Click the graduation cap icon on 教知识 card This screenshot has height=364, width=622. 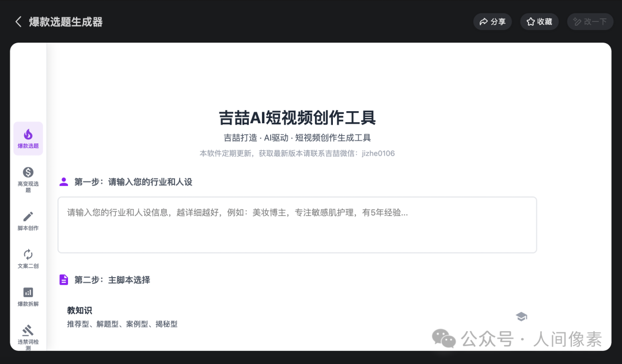521,316
